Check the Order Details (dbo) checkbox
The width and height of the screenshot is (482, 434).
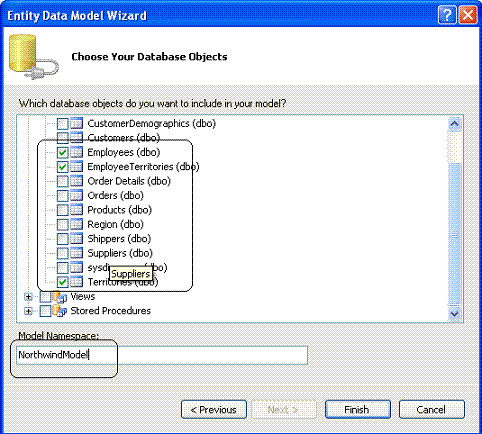point(62,181)
